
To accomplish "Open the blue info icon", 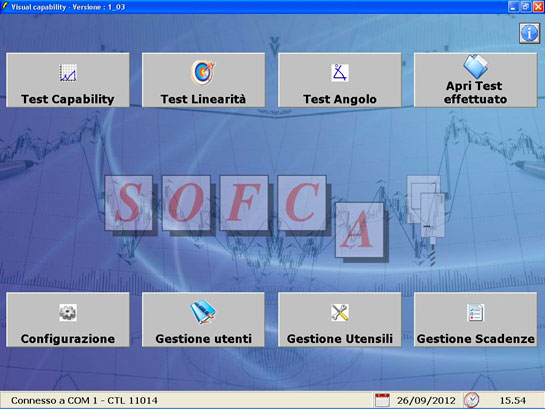I will [529, 33].
